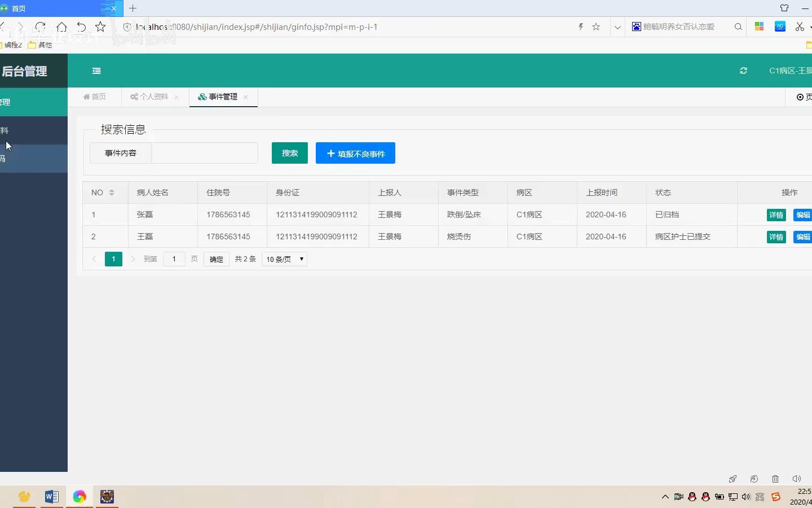
Task: Click the 页 radio-style icon on the right
Action: (x=799, y=97)
